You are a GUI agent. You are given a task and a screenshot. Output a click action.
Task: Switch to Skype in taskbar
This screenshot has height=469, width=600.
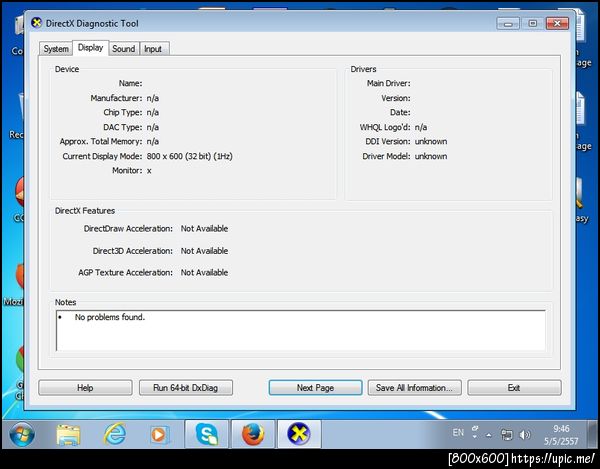pos(207,434)
